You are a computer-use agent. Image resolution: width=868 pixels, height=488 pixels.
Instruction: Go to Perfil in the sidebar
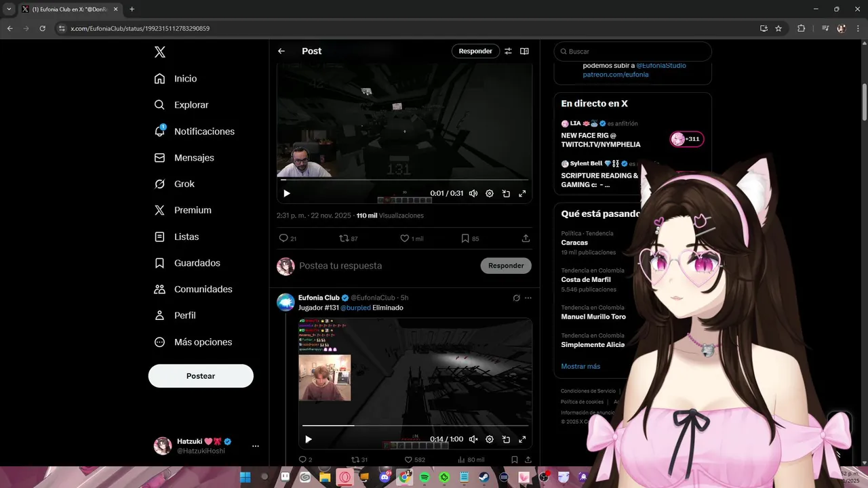(175, 315)
